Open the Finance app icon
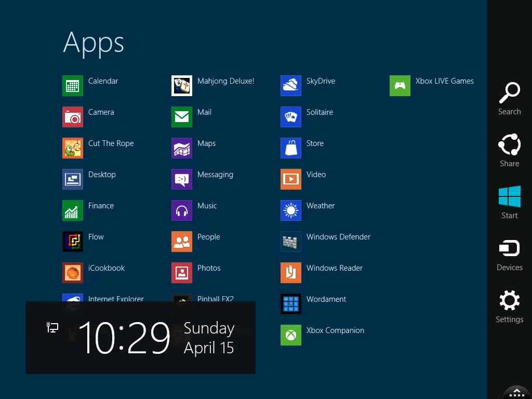 click(73, 210)
